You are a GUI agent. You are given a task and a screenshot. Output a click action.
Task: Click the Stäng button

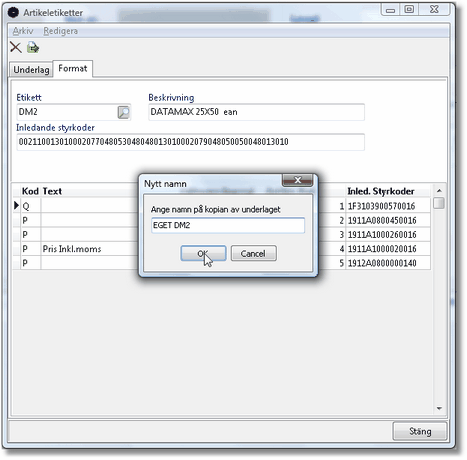[x=420, y=431]
